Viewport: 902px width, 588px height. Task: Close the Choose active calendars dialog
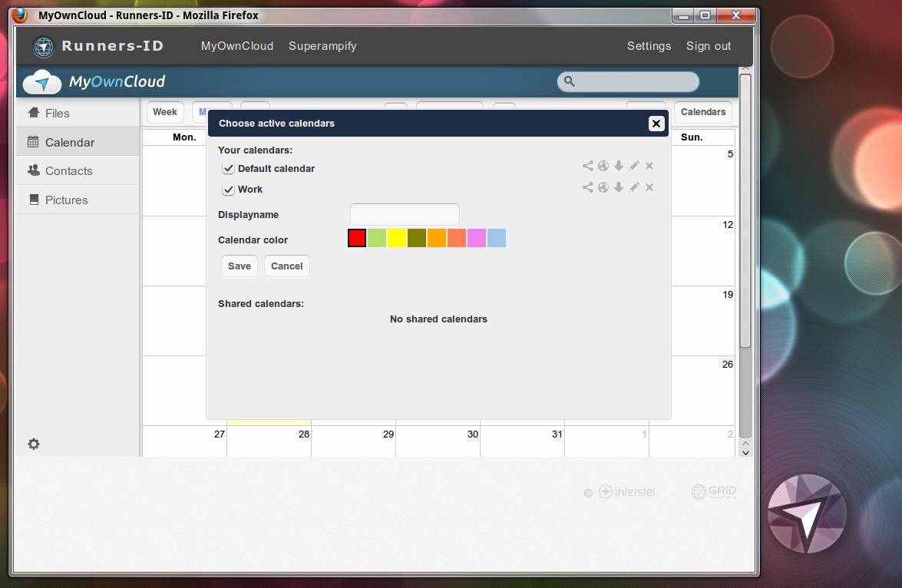coord(656,124)
